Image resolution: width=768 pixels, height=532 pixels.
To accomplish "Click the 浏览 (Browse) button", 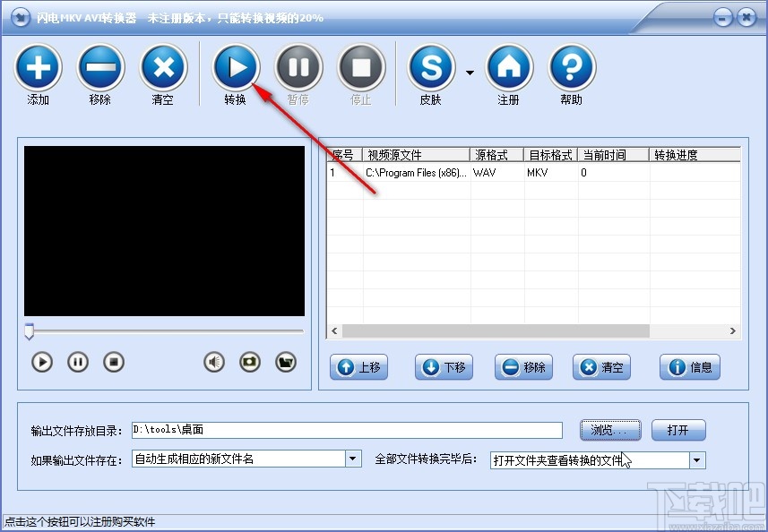I will pos(610,430).
